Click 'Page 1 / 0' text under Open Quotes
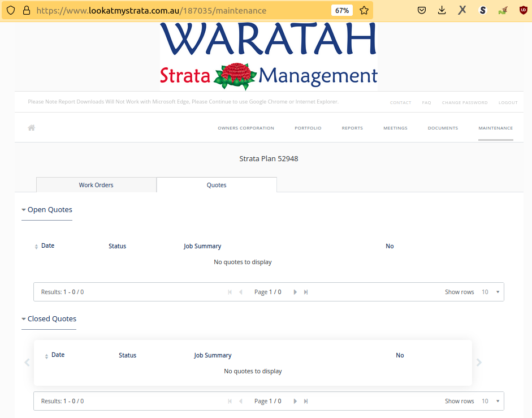The image size is (532, 418). coord(268,292)
